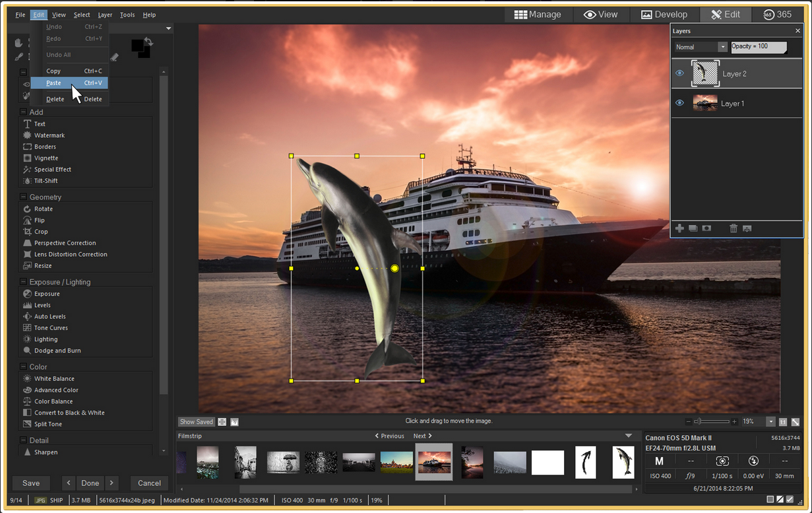The image size is (812, 513).
Task: Switch to the Develop mode tab
Action: click(664, 15)
